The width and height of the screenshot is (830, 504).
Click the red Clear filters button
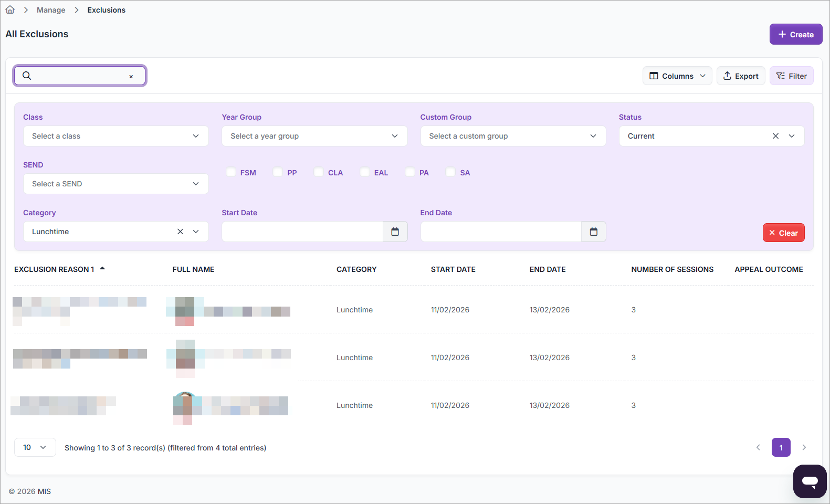point(783,233)
